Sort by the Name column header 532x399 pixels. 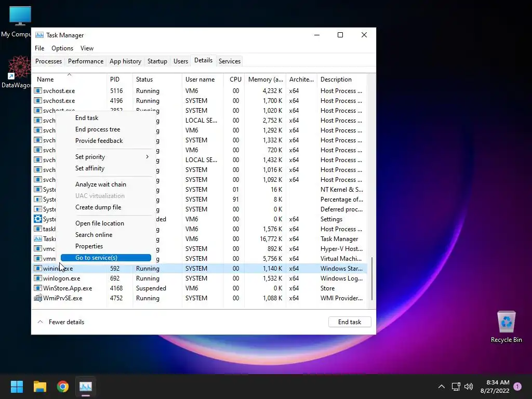[x=69, y=79]
